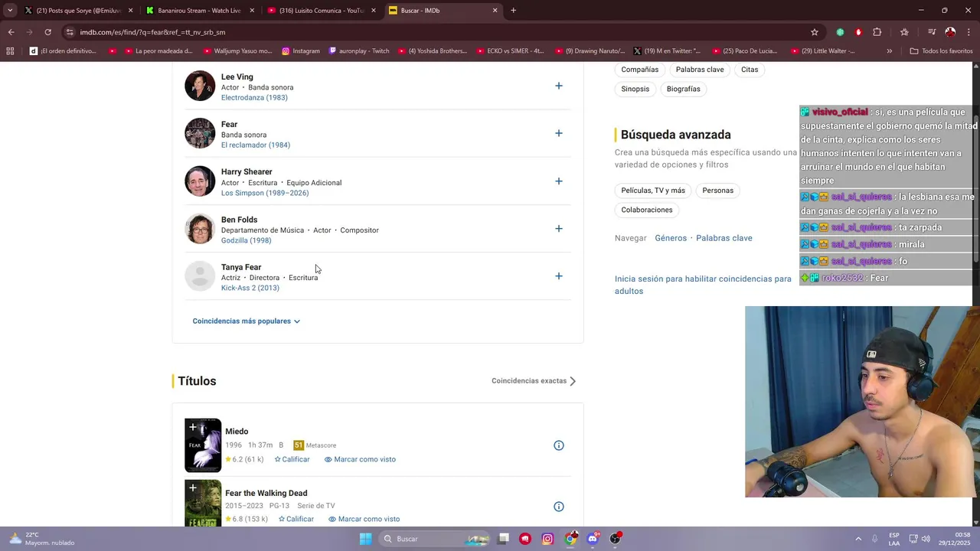Reload the IMDb page
Viewport: 980px width, 551px height.
pyautogui.click(x=47, y=32)
